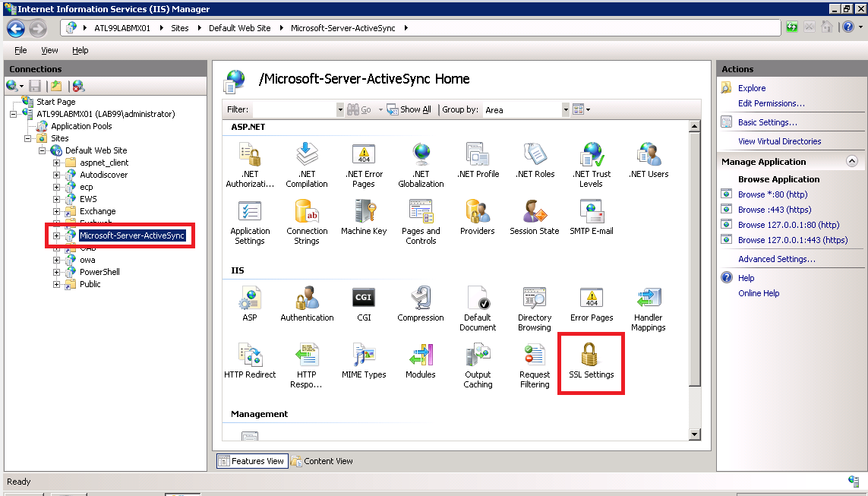The width and height of the screenshot is (868, 496).
Task: Click the Explore action link
Action: pyautogui.click(x=752, y=88)
